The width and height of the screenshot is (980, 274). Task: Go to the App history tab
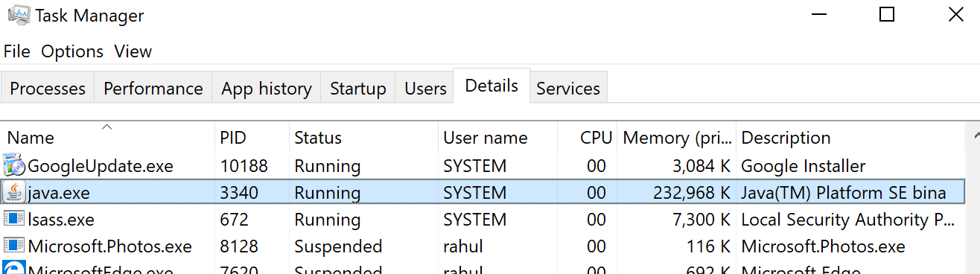pos(267,89)
